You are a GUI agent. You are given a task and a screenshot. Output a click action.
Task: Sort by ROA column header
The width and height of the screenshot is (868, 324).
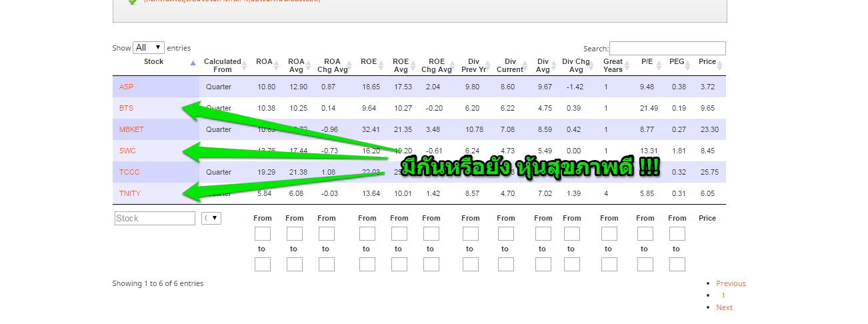pos(267,65)
